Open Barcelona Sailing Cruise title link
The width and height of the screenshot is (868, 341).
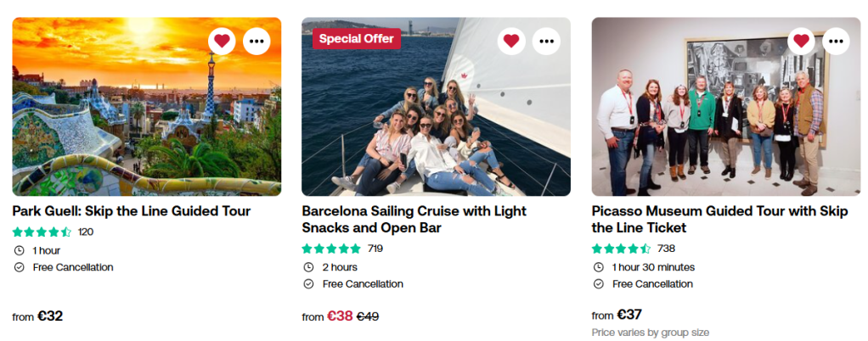(414, 219)
